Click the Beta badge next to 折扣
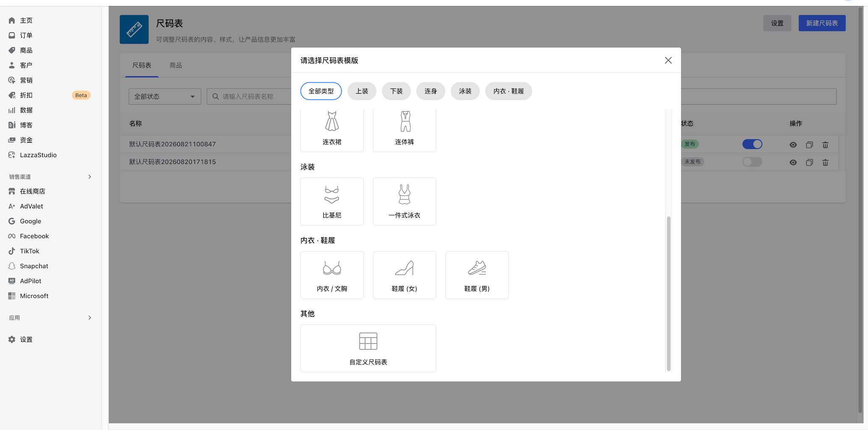Viewport: 868px width, 430px height. [x=81, y=95]
